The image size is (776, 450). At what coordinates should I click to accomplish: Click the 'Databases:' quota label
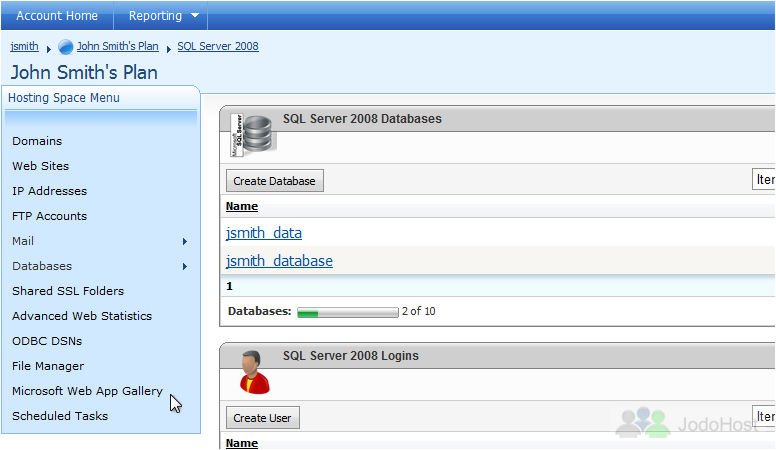coord(259,311)
